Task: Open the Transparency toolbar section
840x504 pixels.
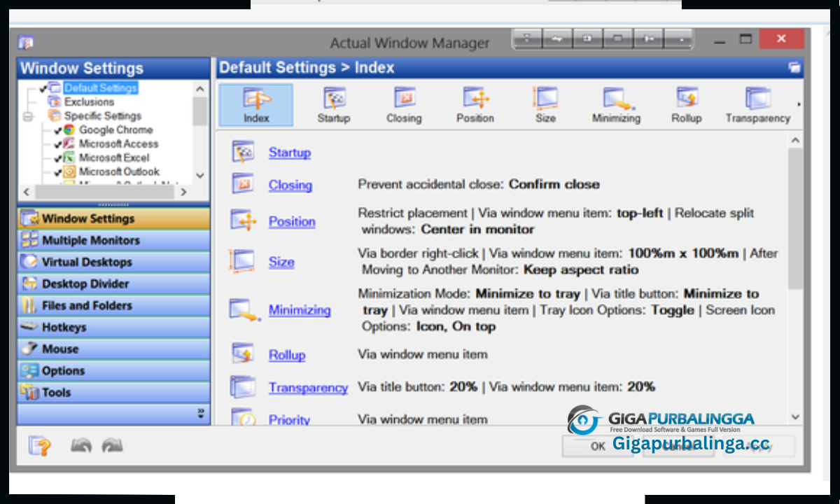Action: 757,105
